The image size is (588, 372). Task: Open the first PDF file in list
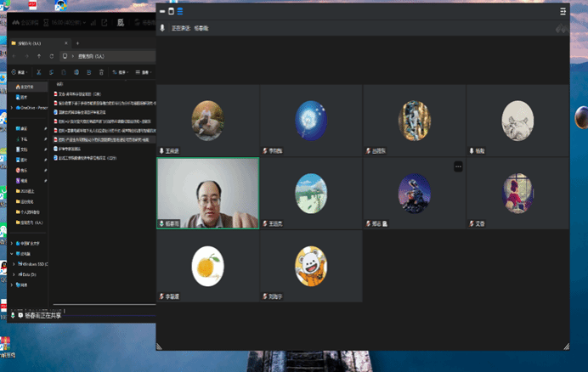click(85, 94)
